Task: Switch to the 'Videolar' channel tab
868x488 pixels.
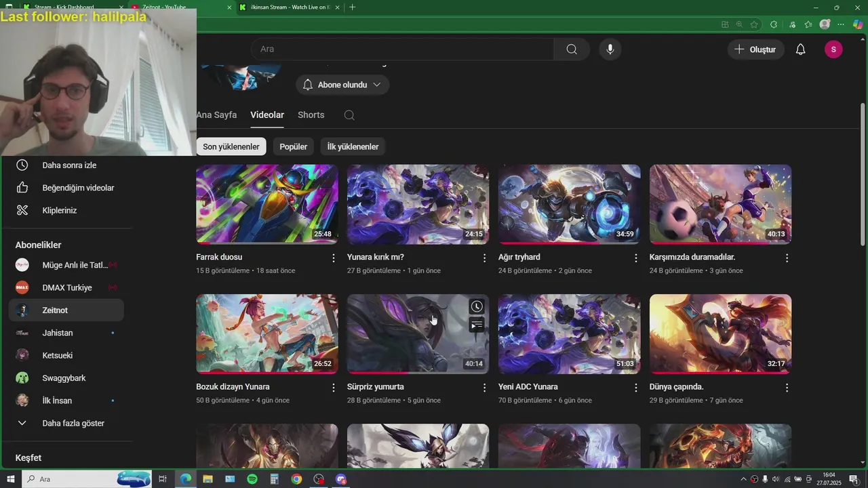Action: pos(267,115)
